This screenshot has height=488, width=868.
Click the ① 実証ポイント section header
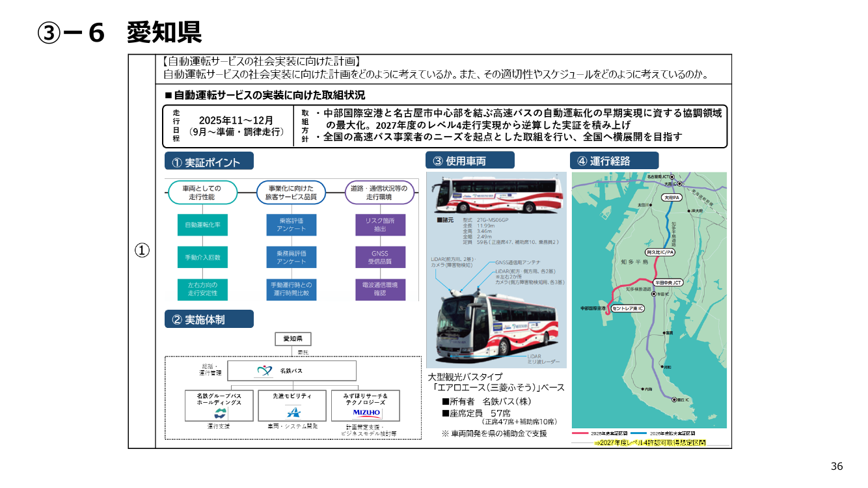click(x=209, y=161)
